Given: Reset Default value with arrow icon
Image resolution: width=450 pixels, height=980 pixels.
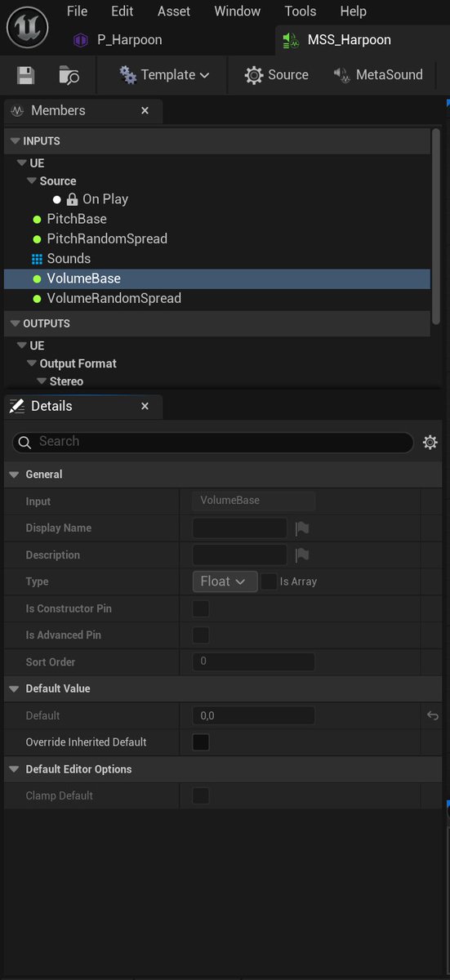Looking at the screenshot, I should 433,716.
